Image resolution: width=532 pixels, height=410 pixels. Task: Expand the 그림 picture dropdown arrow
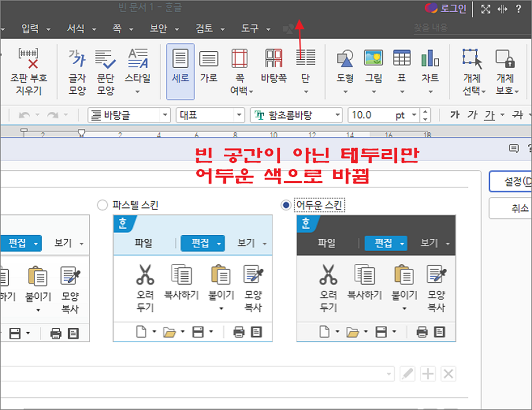tap(373, 92)
